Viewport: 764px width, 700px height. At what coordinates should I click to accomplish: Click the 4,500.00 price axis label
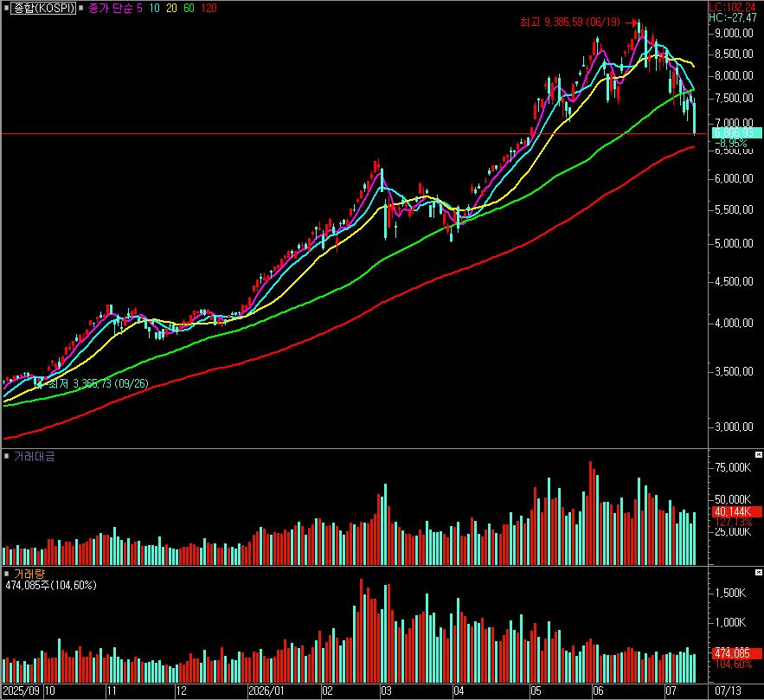point(734,281)
